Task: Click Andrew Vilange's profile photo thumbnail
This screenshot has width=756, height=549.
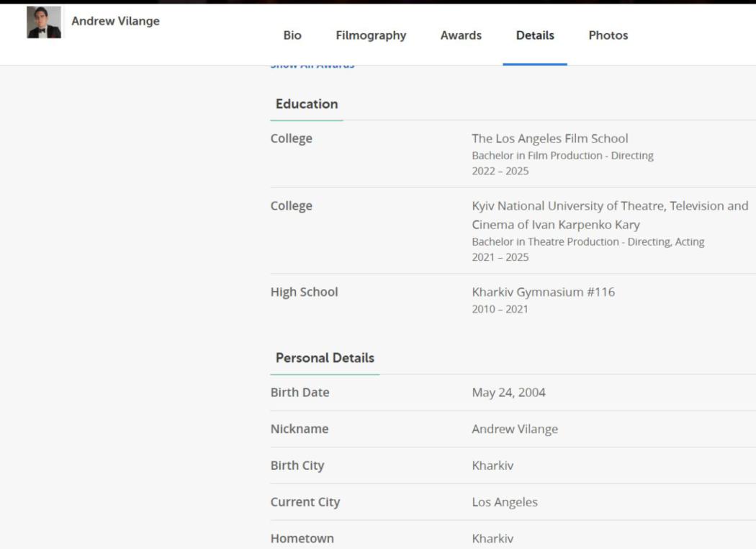Action: [44, 22]
